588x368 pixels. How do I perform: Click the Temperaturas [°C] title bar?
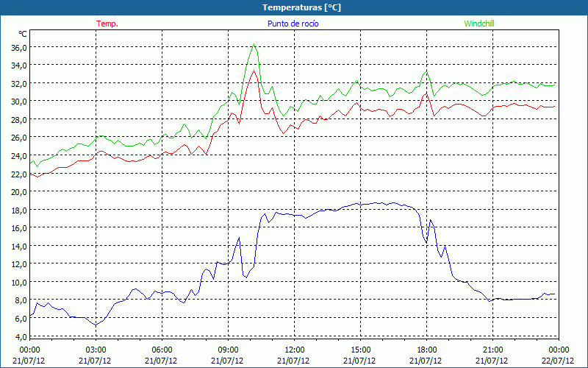click(294, 7)
